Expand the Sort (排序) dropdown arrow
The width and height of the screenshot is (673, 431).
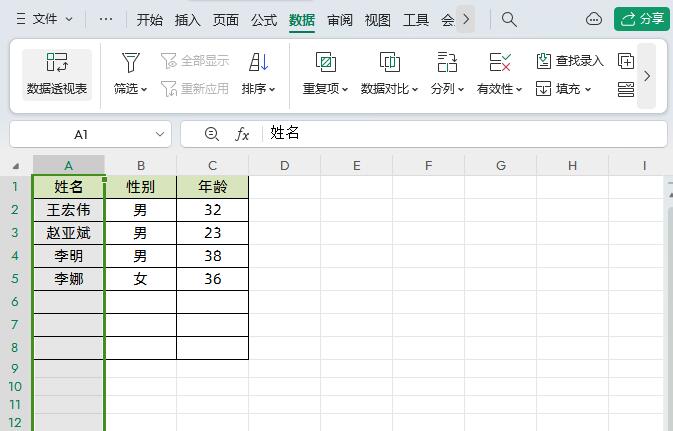[272, 89]
